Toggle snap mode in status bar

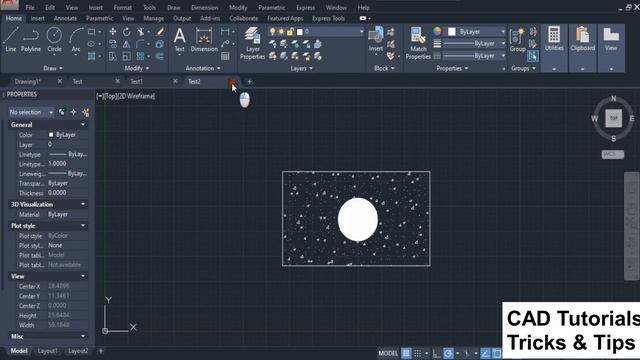pyautogui.click(x=418, y=353)
